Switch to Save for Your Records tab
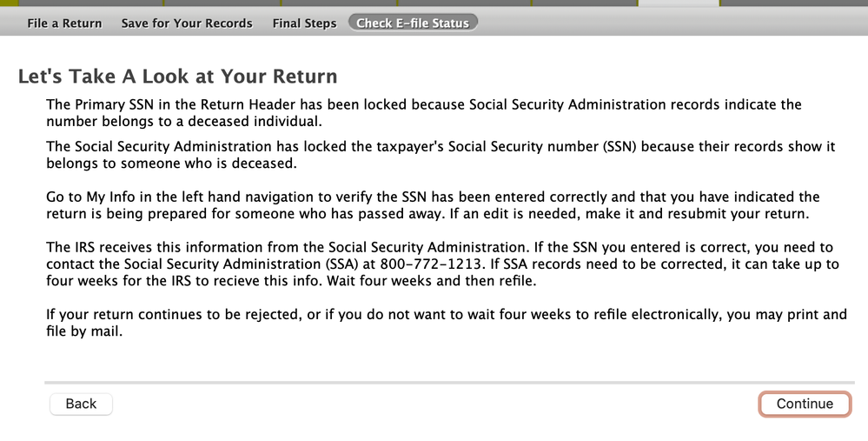Viewport: 868px width, 441px height. pyautogui.click(x=187, y=23)
